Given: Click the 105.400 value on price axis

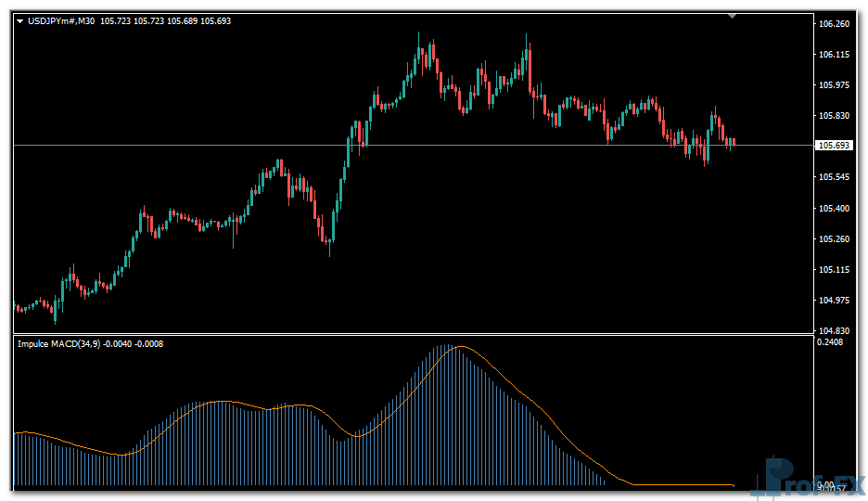Looking at the screenshot, I should click(x=834, y=209).
